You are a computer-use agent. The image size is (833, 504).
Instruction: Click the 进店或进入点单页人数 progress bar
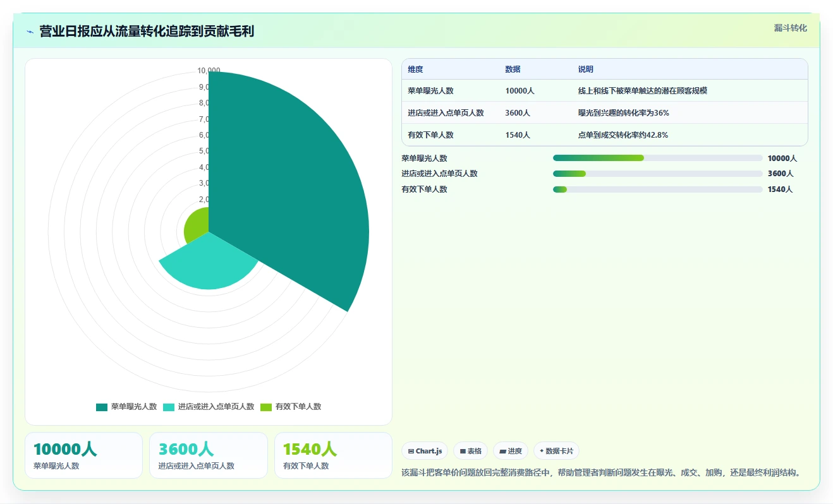(x=657, y=174)
